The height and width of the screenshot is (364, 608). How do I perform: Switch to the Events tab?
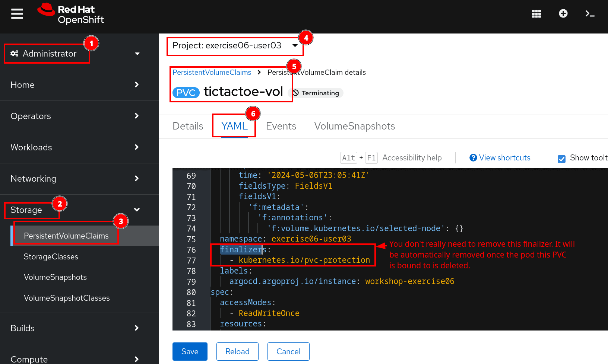[281, 126]
